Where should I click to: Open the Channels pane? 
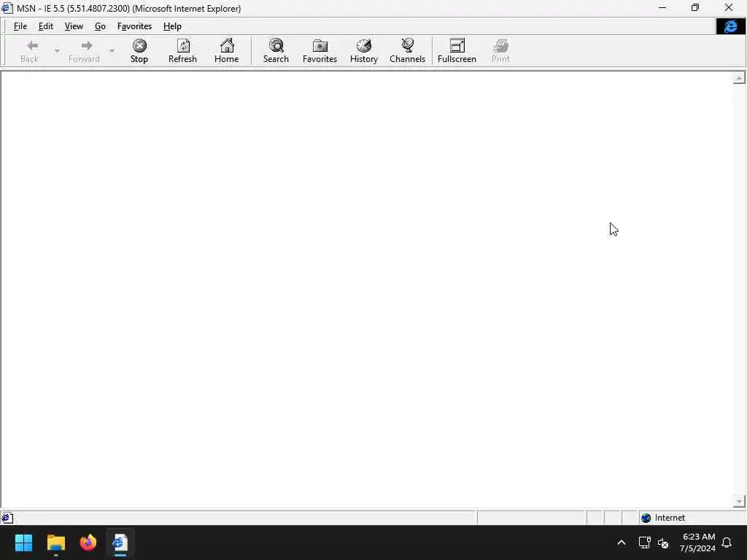(407, 51)
